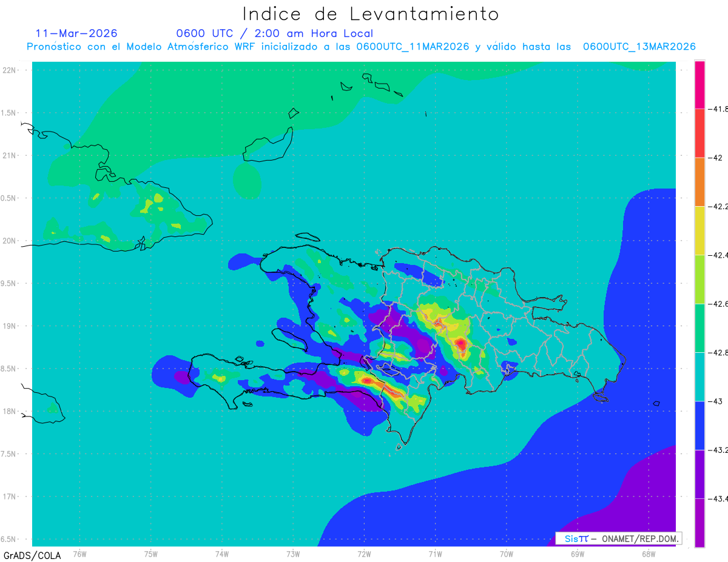Click the '-42.8' color bar label

coord(717,352)
